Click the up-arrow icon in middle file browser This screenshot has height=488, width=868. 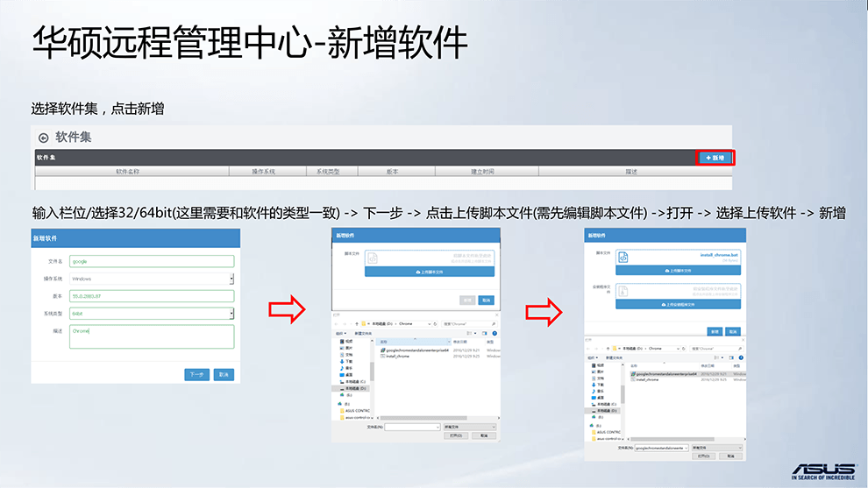pyautogui.click(x=358, y=323)
